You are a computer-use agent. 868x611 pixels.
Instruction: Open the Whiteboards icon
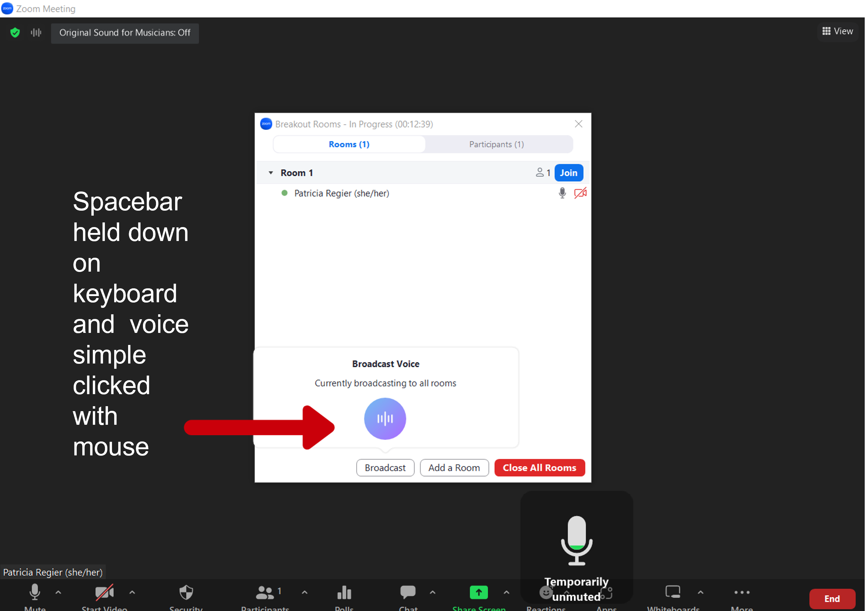673,592
